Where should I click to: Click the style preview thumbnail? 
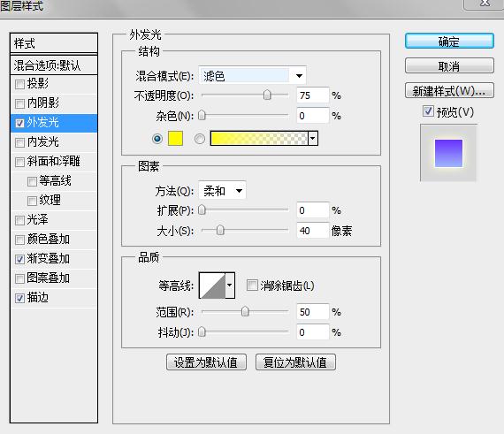(448, 153)
